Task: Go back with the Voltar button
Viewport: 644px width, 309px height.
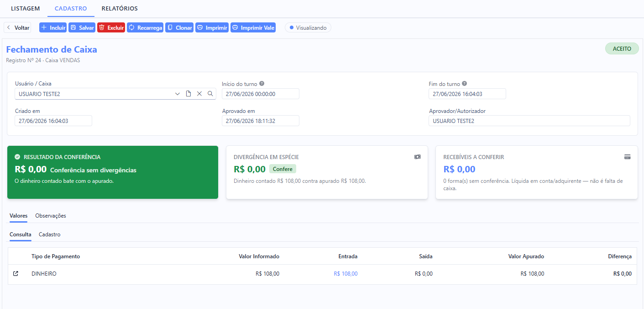Action: click(x=17, y=28)
